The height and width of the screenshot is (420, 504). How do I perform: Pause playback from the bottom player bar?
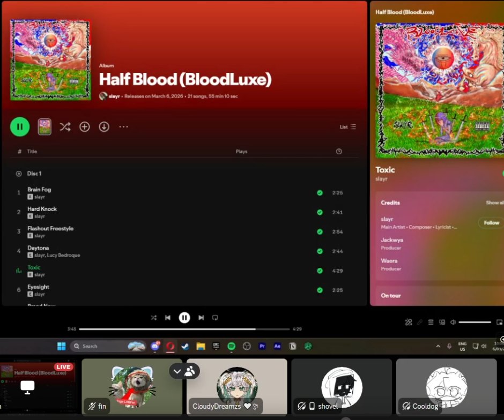[x=184, y=318]
